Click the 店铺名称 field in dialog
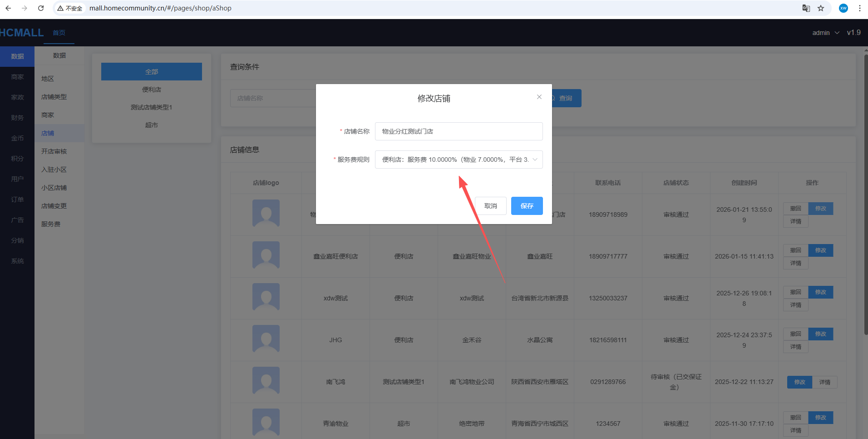868x439 pixels. [x=459, y=131]
